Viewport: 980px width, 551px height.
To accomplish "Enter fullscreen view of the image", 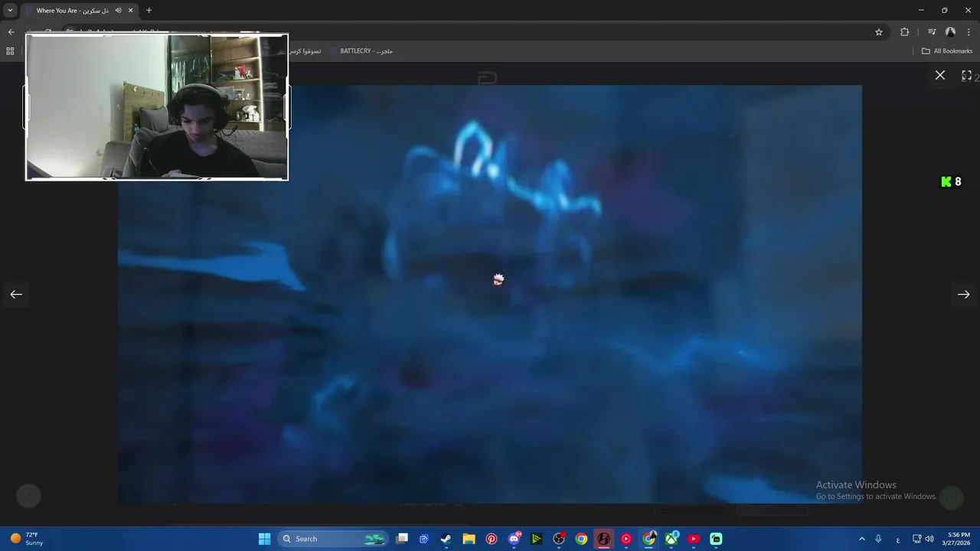I will click(x=966, y=75).
